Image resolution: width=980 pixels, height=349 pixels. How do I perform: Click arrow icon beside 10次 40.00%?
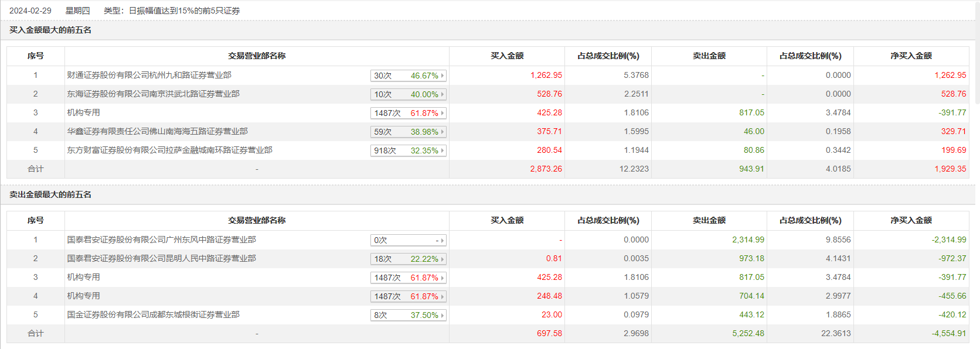click(x=443, y=94)
